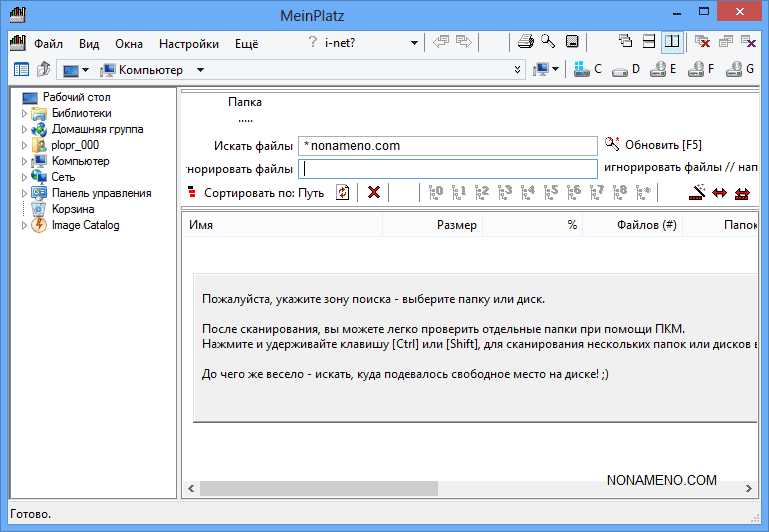Click the cascade windows icon
The image size is (769, 532).
(626, 42)
